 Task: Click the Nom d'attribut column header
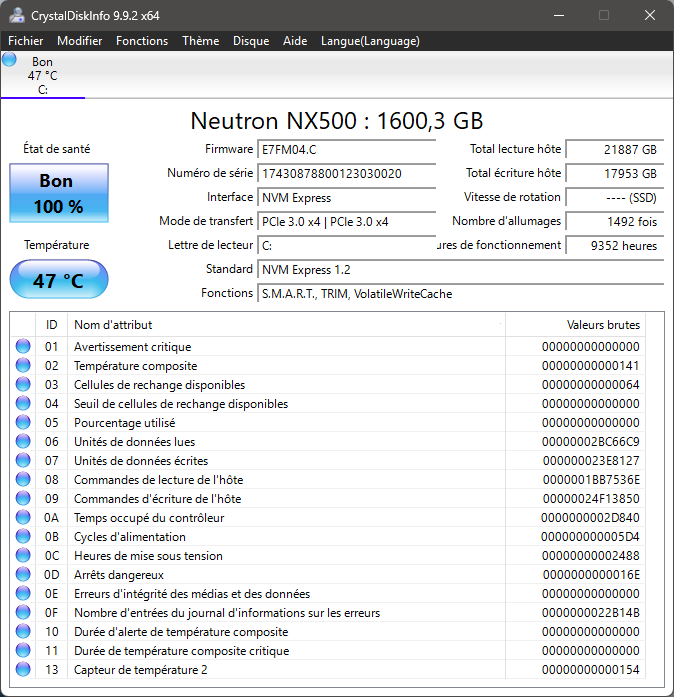286,325
